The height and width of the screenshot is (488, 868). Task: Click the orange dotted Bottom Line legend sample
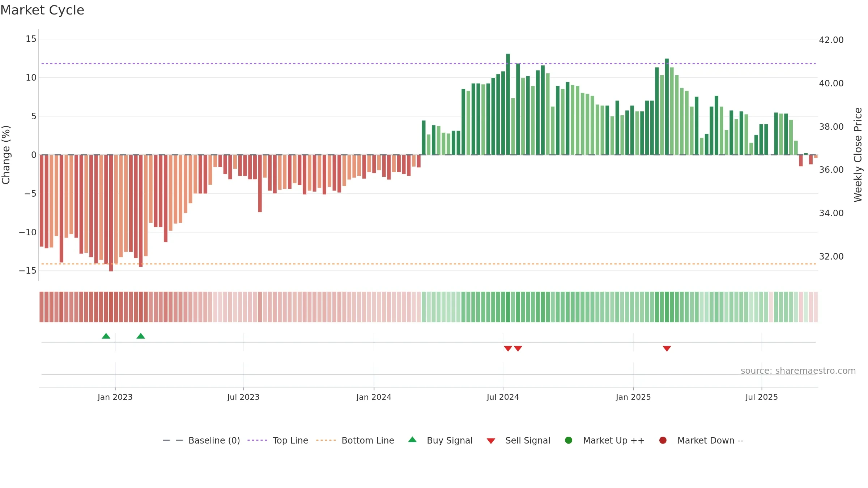click(326, 440)
